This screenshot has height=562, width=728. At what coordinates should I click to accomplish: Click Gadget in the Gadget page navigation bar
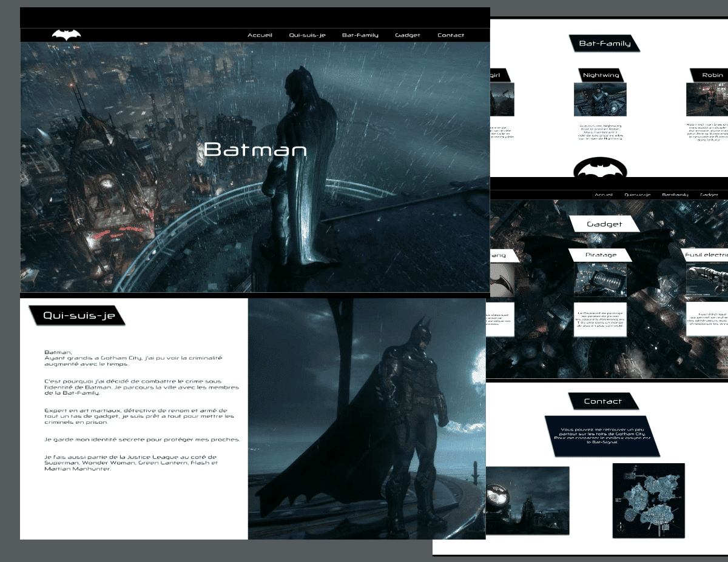click(x=709, y=195)
